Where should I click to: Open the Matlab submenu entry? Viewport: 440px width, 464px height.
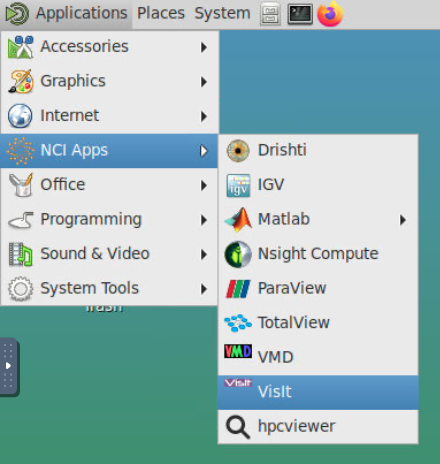pos(318,220)
